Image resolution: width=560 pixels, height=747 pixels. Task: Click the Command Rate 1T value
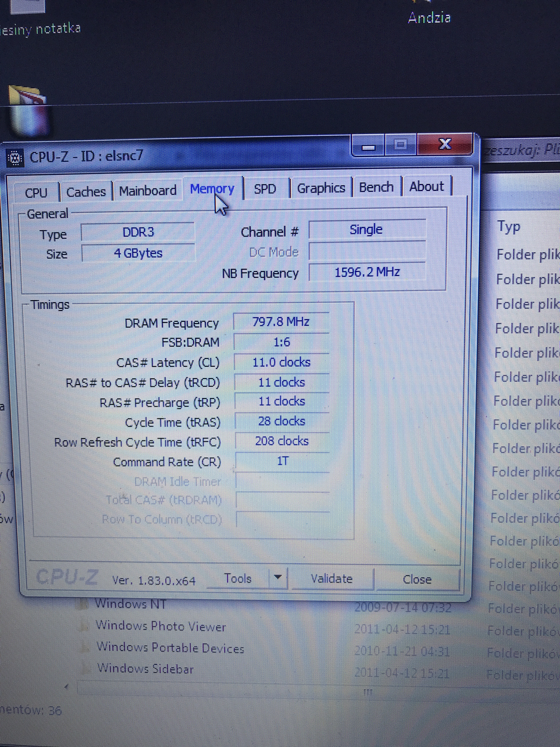[x=283, y=461]
